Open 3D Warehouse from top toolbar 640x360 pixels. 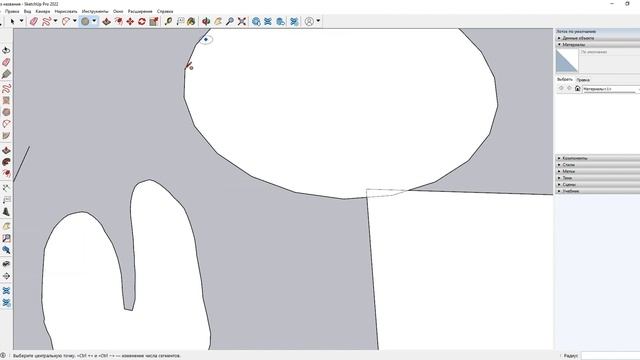[x=256, y=21]
